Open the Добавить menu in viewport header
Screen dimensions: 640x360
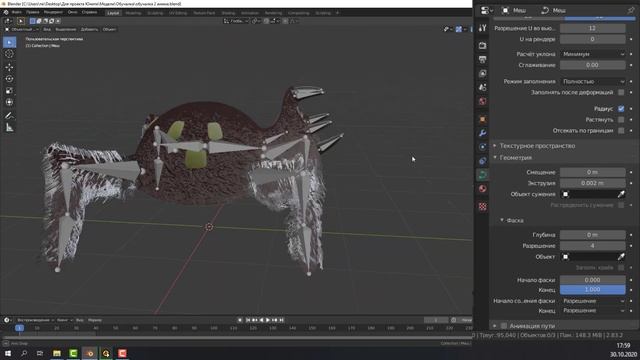89,29
